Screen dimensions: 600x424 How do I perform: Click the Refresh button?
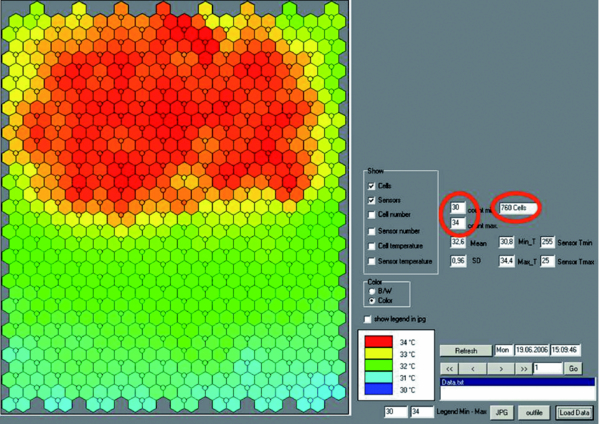tap(466, 351)
